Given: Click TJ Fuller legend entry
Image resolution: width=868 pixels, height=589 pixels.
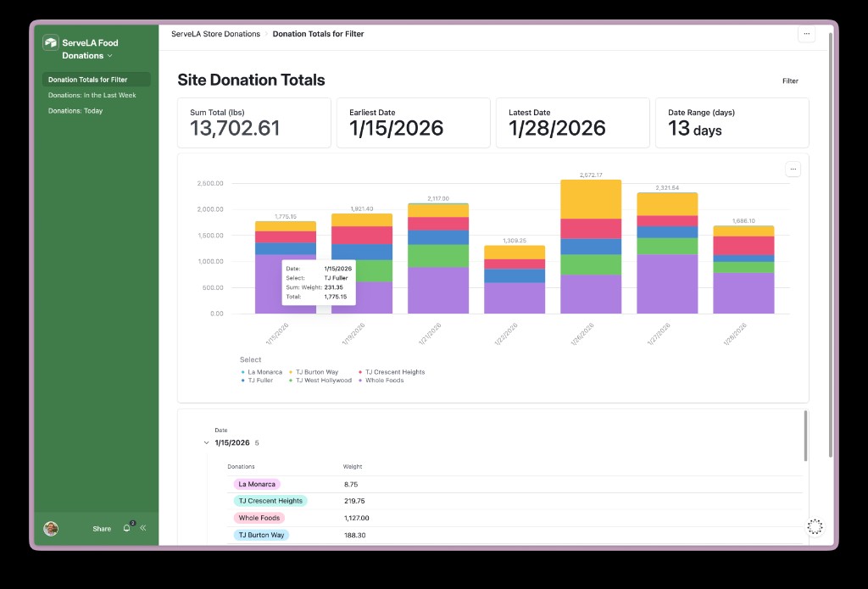Looking at the screenshot, I should tap(258, 381).
